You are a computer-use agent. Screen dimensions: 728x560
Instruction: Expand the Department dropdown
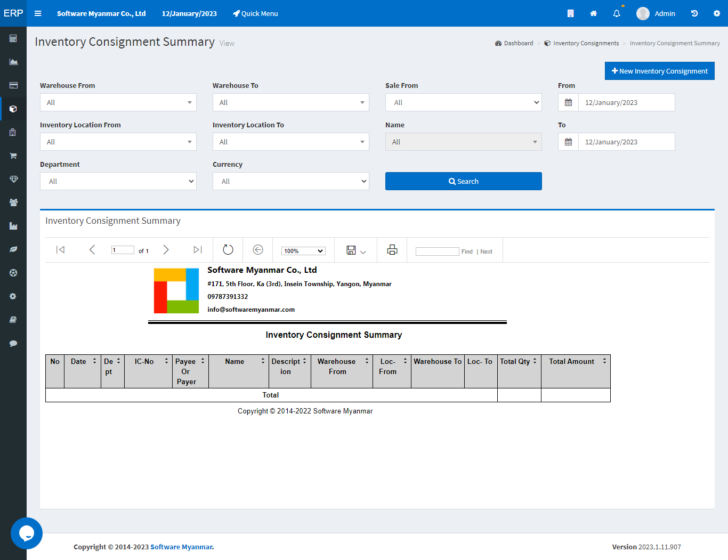click(118, 181)
